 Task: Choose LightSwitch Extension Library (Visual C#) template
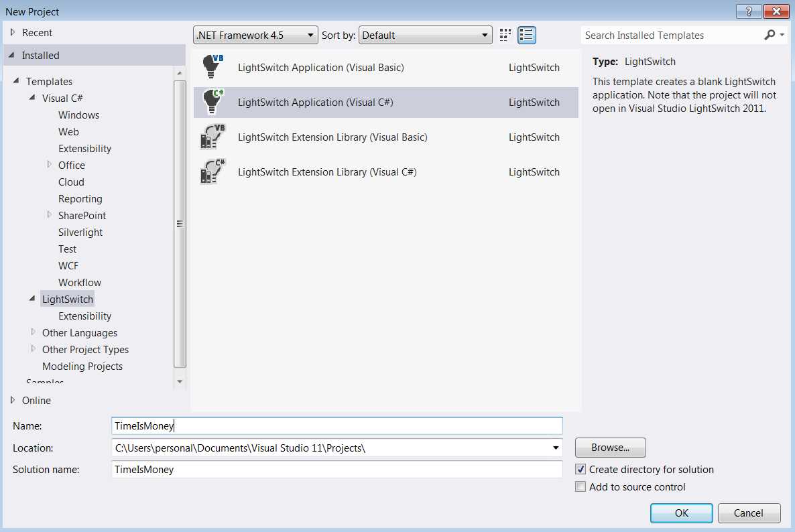point(386,172)
